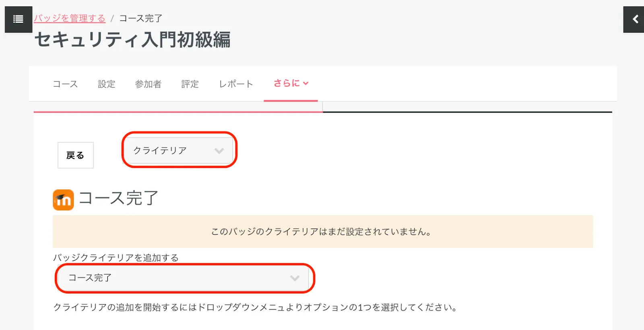Click the バッジクライテリアを追加する label
The image size is (644, 330).
point(116,258)
